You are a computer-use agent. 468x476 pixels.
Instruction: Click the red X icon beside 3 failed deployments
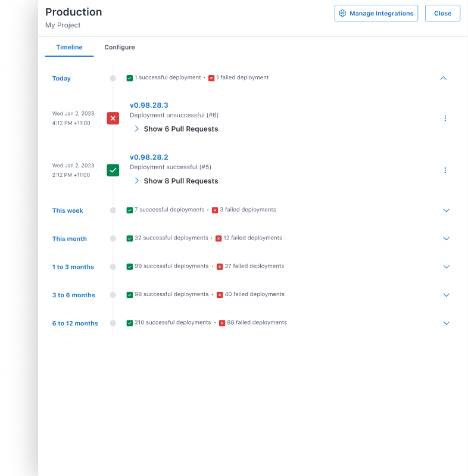tap(215, 210)
